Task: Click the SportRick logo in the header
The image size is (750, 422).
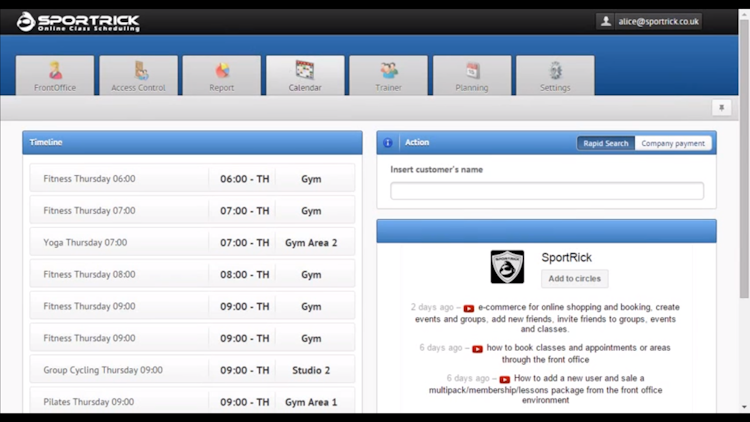Action: point(78,22)
